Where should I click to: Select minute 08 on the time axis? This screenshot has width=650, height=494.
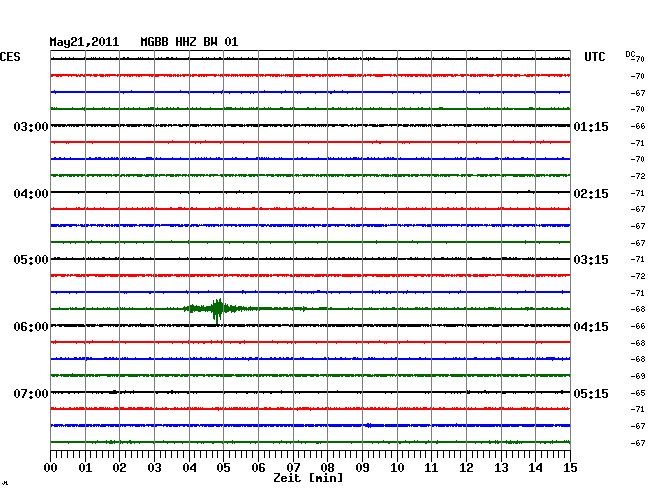click(x=327, y=468)
